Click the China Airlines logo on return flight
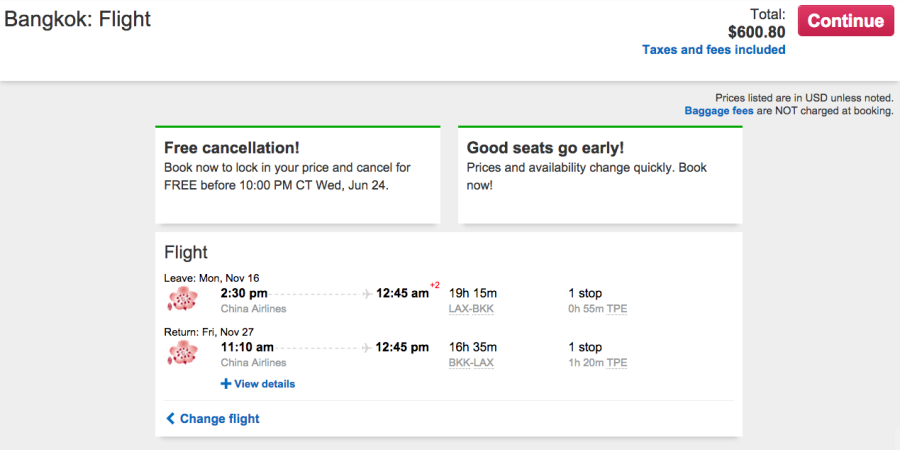This screenshot has height=450, width=900. point(183,352)
